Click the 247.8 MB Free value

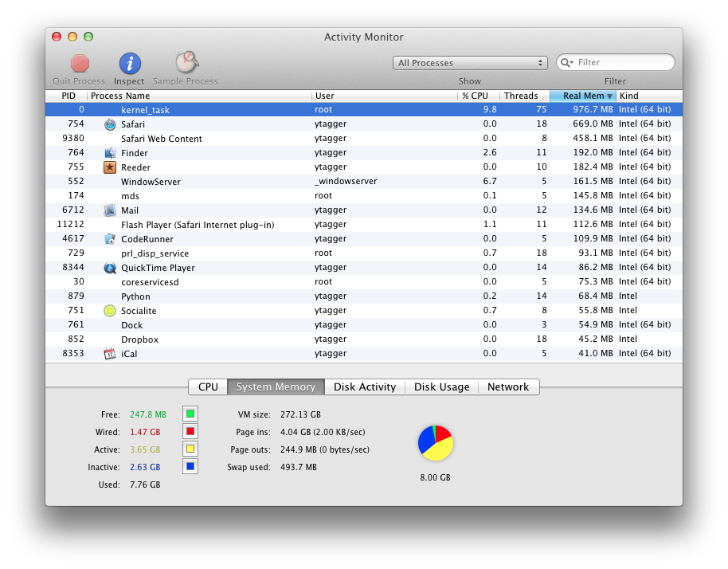tap(148, 414)
